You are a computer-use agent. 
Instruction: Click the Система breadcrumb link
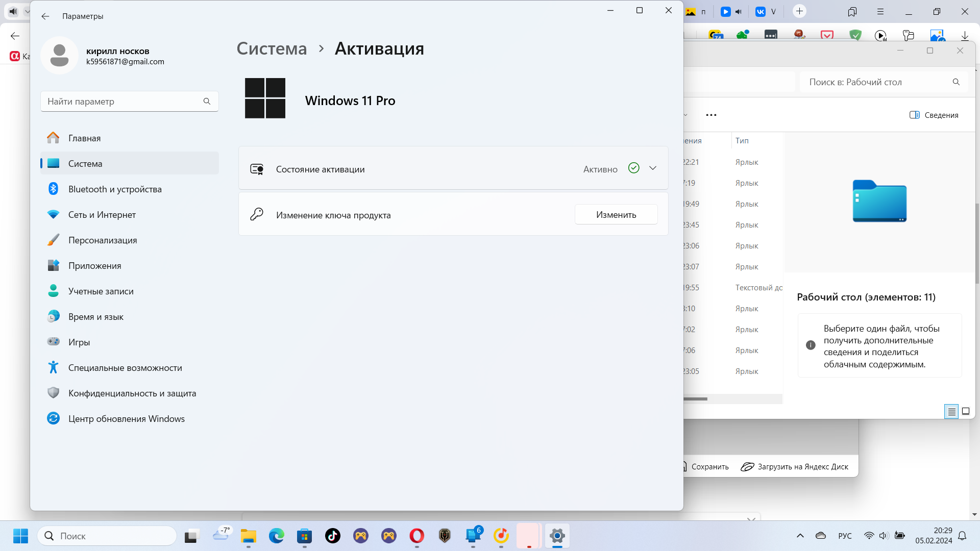[272, 48]
